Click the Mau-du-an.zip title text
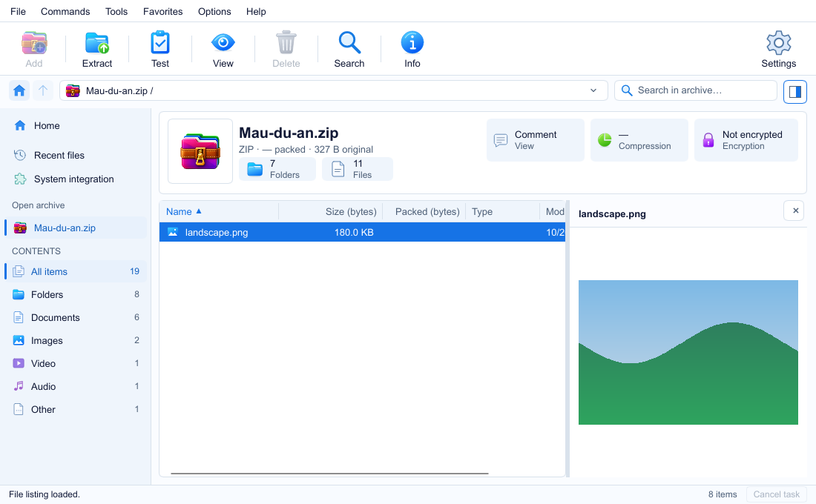Image resolution: width=816 pixels, height=504 pixels. (289, 133)
